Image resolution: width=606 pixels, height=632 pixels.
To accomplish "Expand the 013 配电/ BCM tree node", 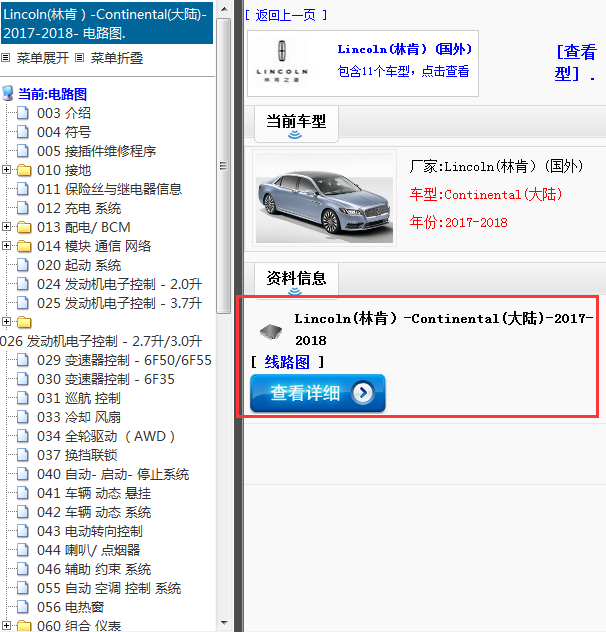I will [x=6, y=227].
